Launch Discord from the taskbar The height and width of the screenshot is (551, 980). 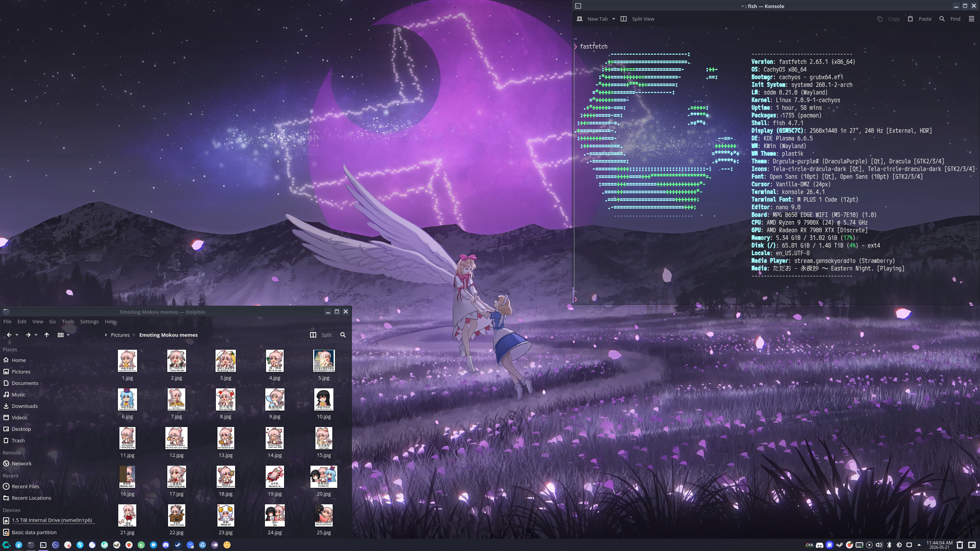click(166, 545)
